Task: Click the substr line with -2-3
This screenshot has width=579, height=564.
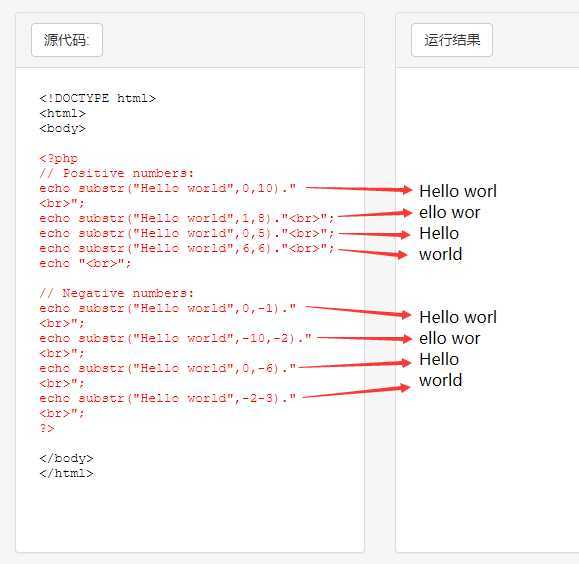Action: tap(168, 398)
